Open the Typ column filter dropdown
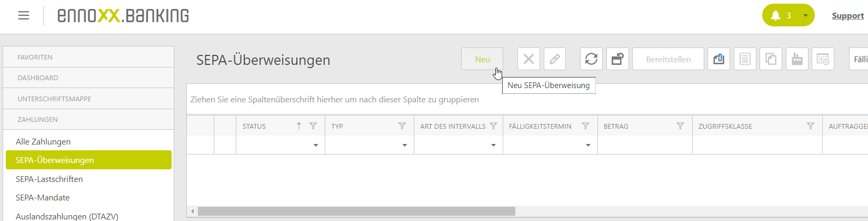The width and height of the screenshot is (868, 221). [x=404, y=145]
